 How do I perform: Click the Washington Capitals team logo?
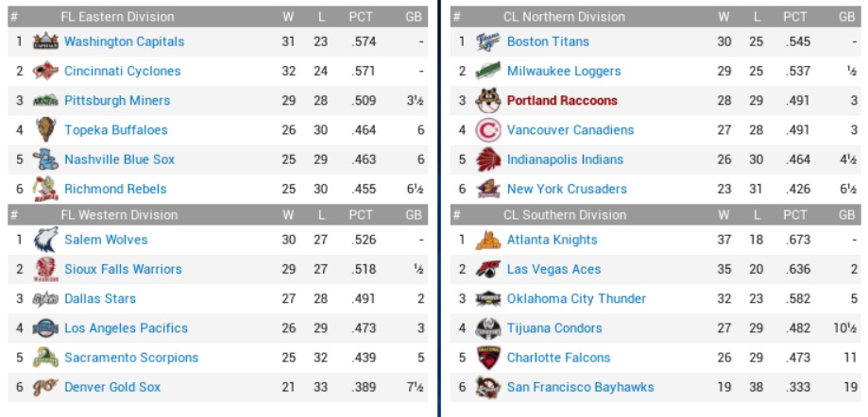45,42
